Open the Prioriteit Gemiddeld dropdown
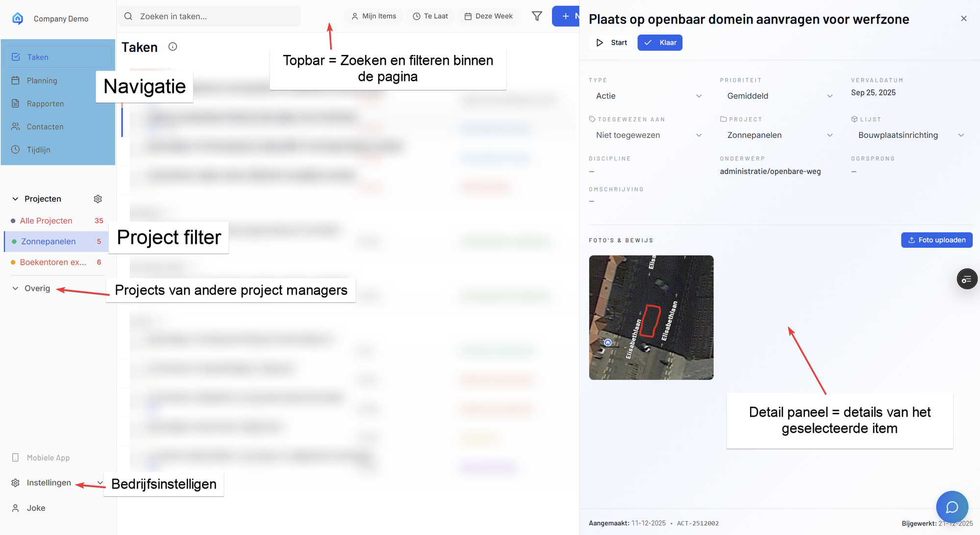Image resolution: width=980 pixels, height=535 pixels. [x=779, y=96]
